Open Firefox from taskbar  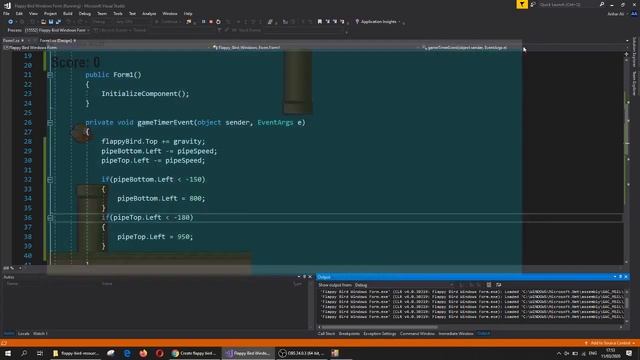[x=143, y=353]
